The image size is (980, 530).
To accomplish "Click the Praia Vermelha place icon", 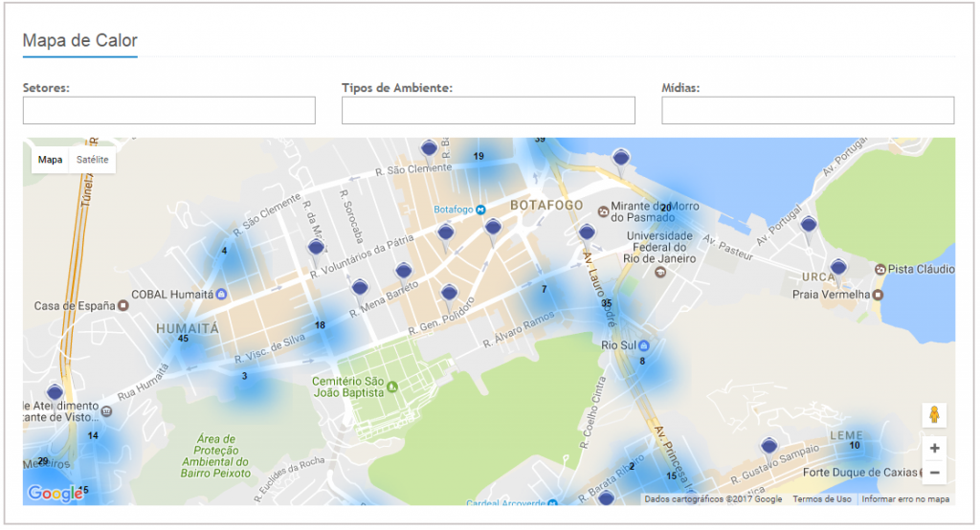I will 879,295.
